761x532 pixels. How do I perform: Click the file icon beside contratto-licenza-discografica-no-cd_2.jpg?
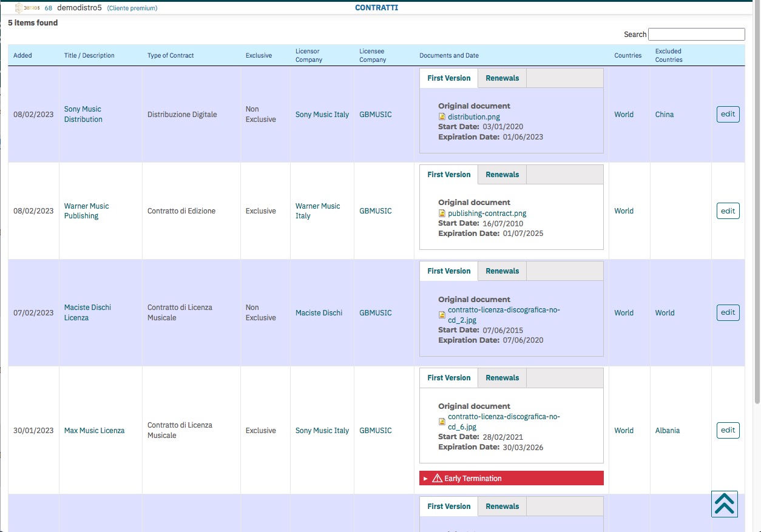442,315
